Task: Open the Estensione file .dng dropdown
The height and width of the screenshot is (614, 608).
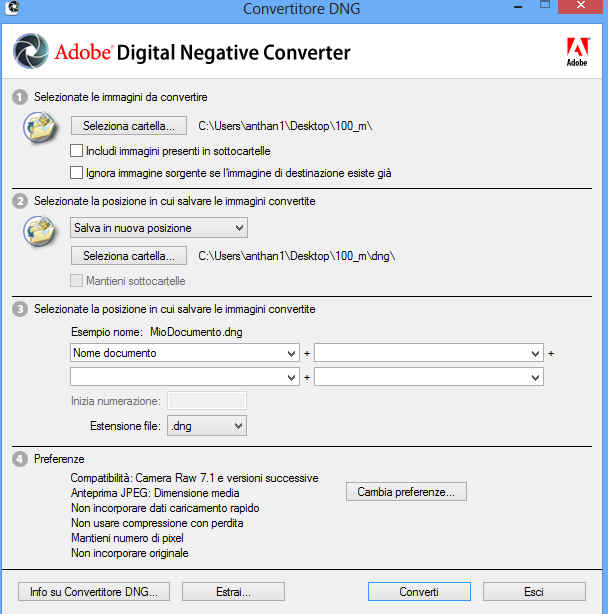Action: click(207, 426)
